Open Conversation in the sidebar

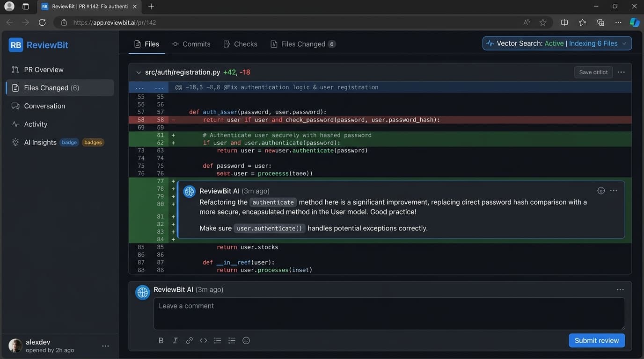pyautogui.click(x=60, y=106)
